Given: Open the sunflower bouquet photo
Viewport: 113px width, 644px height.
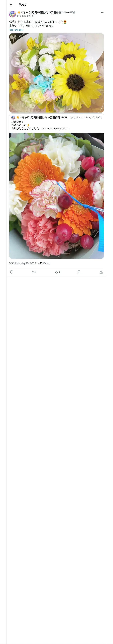Looking at the screenshot, I should 57,73.
